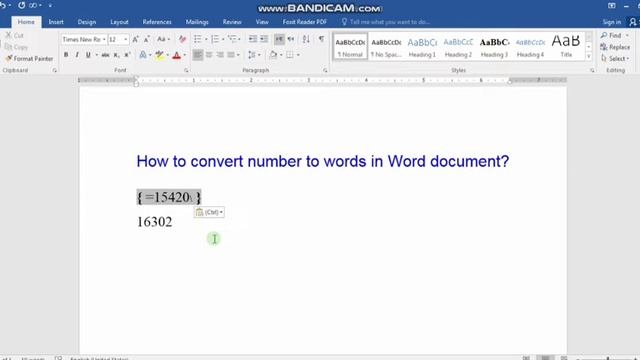Toggle Underline formatting
The image size is (640, 360).
(x=88, y=55)
